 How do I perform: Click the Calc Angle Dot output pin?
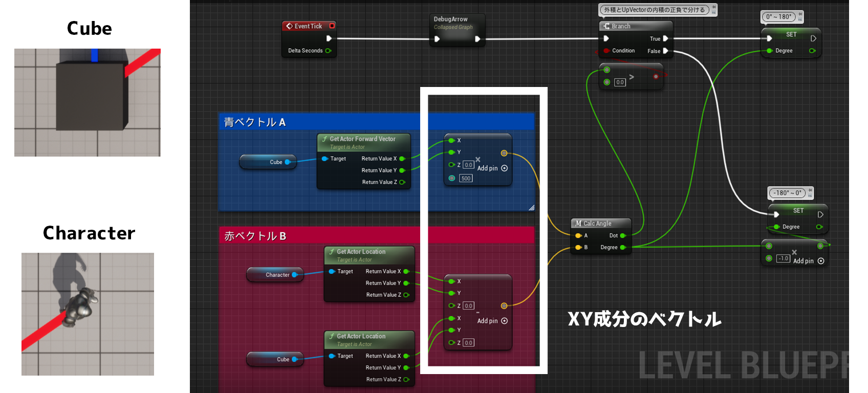coord(623,235)
